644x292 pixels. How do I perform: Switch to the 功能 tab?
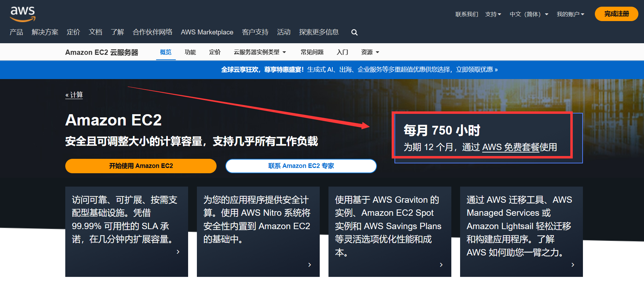pyautogui.click(x=190, y=52)
